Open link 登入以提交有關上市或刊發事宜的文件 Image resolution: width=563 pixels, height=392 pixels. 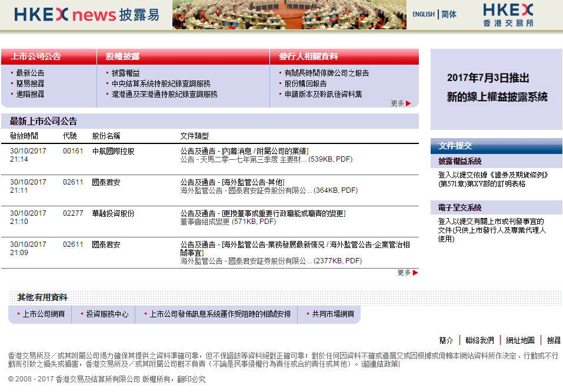[x=492, y=230]
